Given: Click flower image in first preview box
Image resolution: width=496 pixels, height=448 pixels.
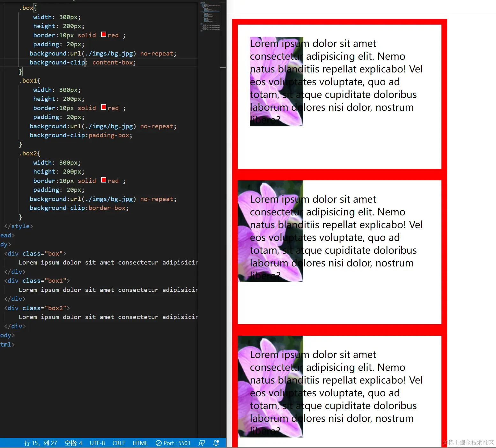Looking at the screenshot, I should click(277, 82).
